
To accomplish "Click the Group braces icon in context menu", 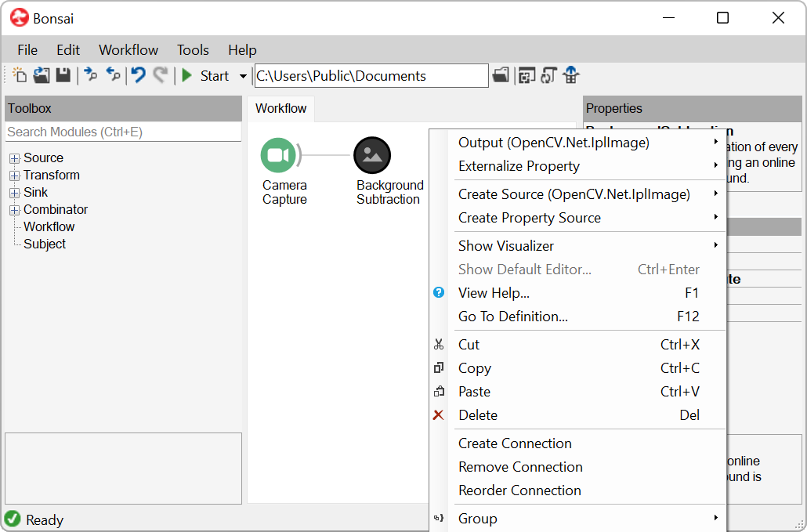I will pyautogui.click(x=439, y=518).
